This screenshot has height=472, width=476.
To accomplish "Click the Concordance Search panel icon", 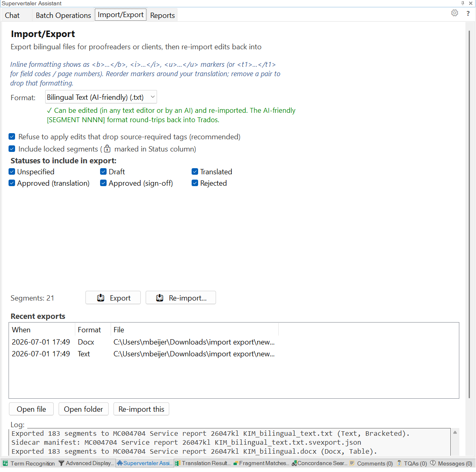I will point(294,463).
